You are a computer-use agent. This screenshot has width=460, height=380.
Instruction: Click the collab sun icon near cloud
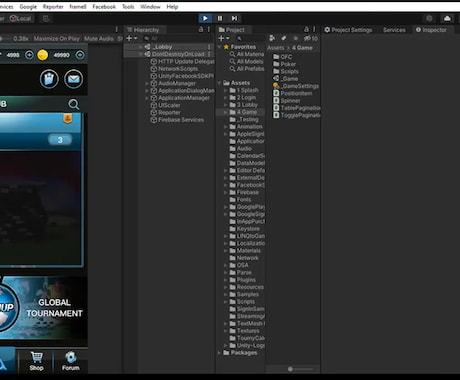pos(429,18)
